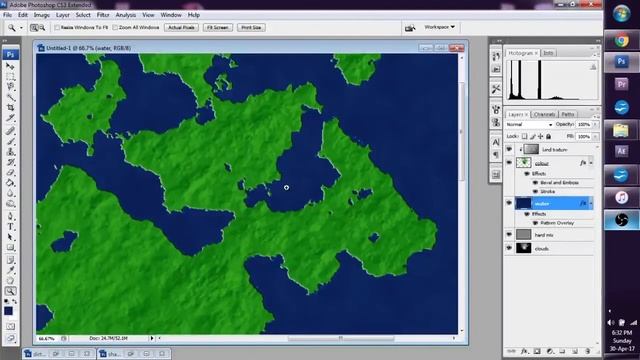Collapse effects on the colour layer
Screen dimensions: 640x360
coord(590,163)
